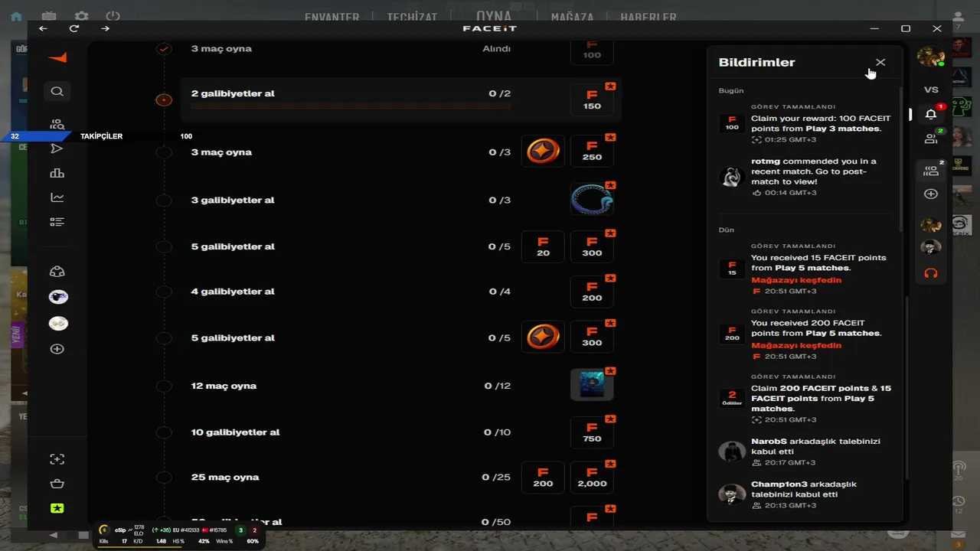Screen dimensions: 980x551
Task: Open the friends icon below the bell
Action: [x=931, y=139]
